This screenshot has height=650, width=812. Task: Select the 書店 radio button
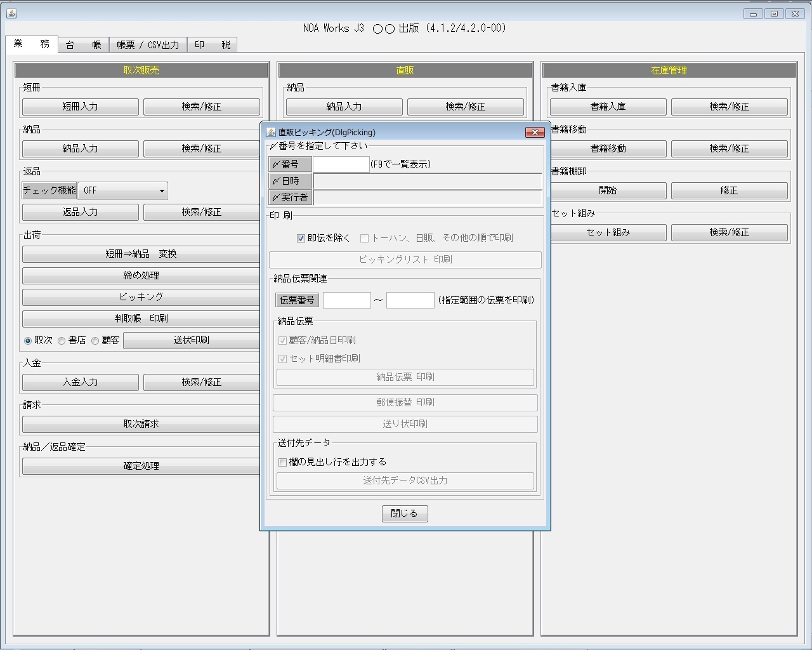[x=62, y=341]
